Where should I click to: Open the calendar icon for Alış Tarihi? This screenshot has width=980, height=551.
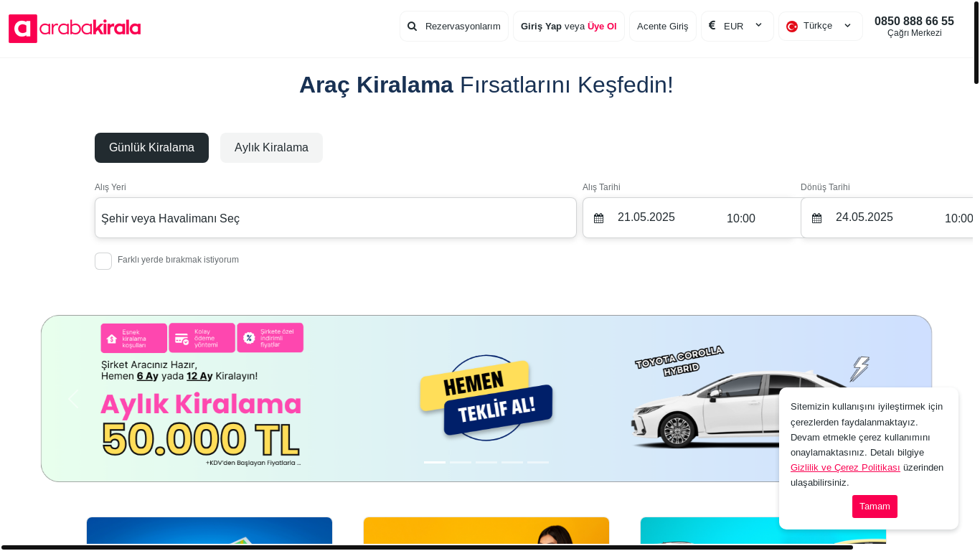click(x=598, y=218)
